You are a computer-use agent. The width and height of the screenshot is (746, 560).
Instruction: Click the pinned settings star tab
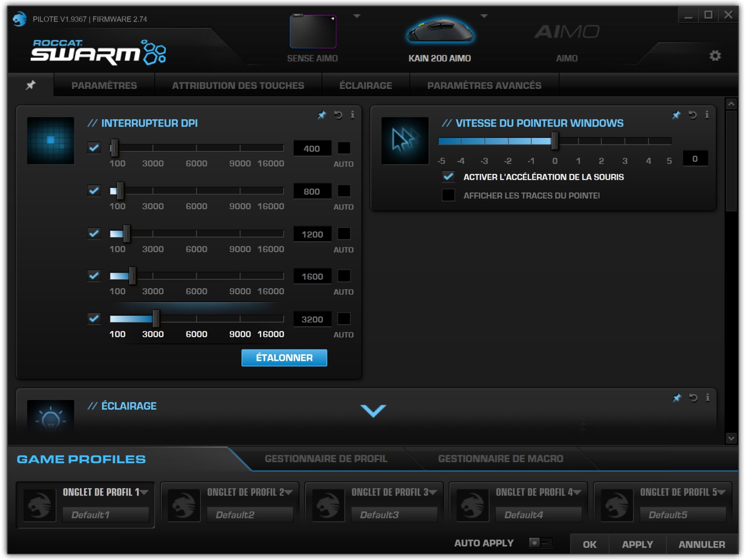(31, 85)
